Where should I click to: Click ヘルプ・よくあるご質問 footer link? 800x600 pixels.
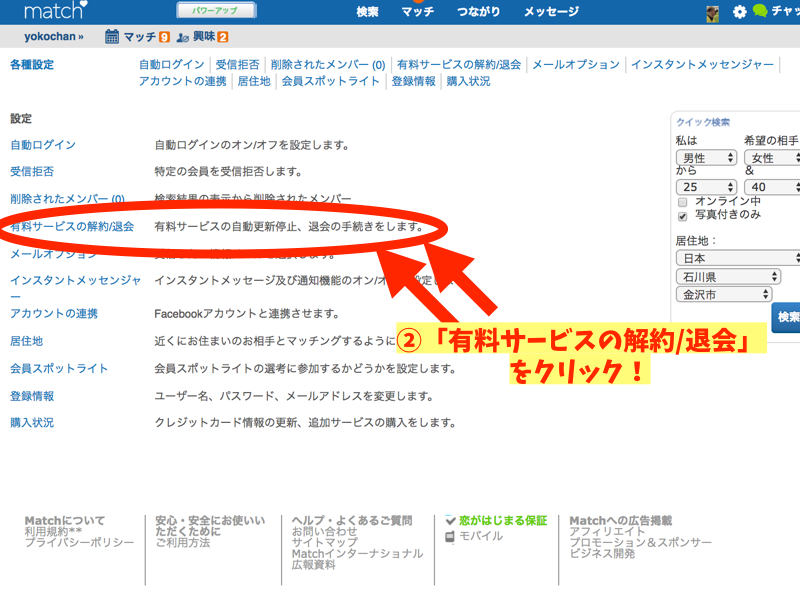tap(352, 520)
